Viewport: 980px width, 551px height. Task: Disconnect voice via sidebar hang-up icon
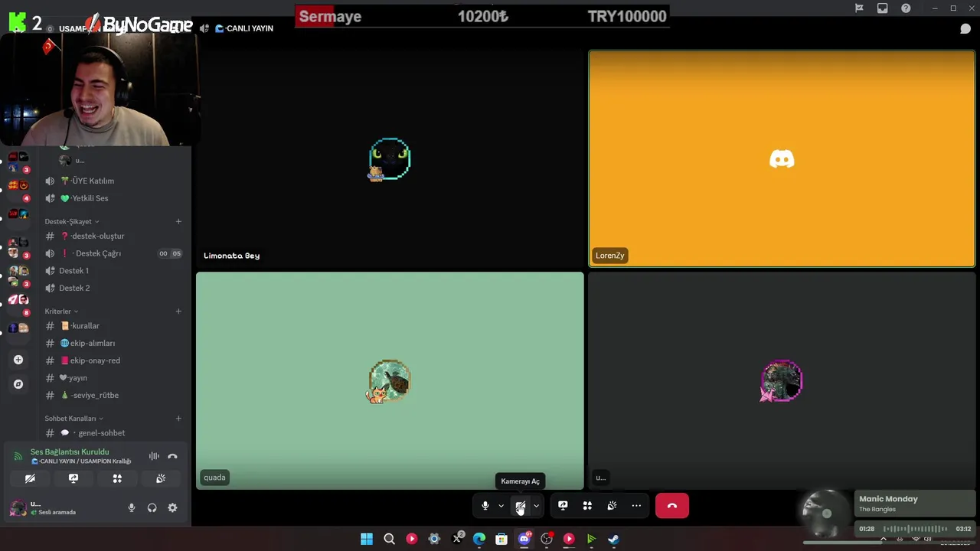click(x=172, y=456)
